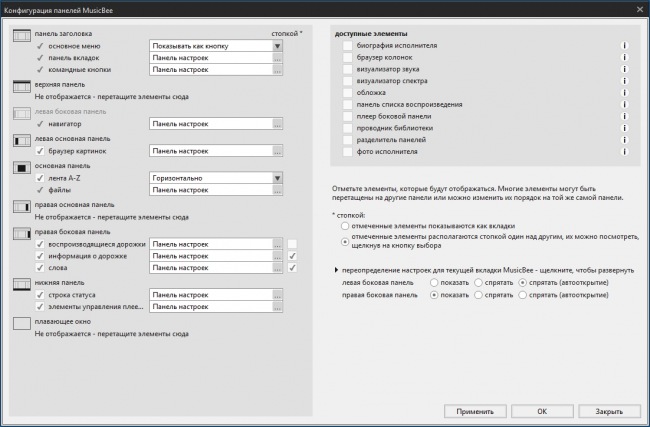Open settings for воспроизводящиеся дорожки
Viewport: 650px width, 427px height.
[277, 245]
